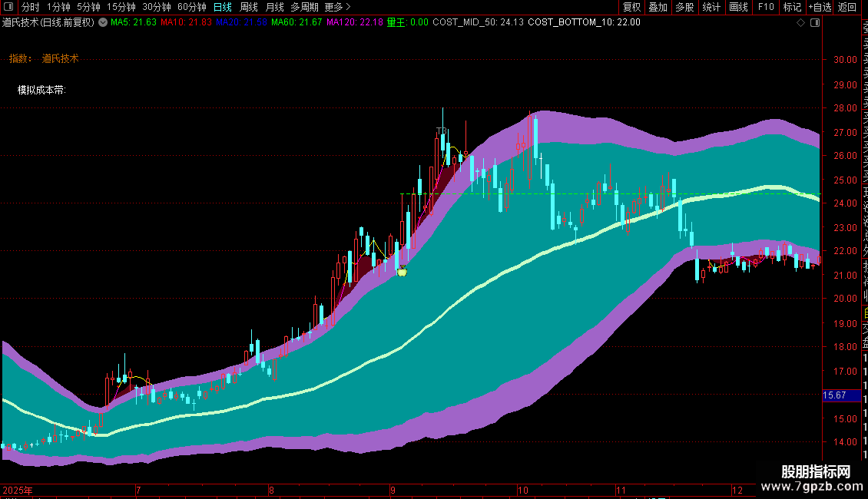This screenshot has height=499, width=868.
Task: Click the F10 info button
Action: click(x=766, y=7)
